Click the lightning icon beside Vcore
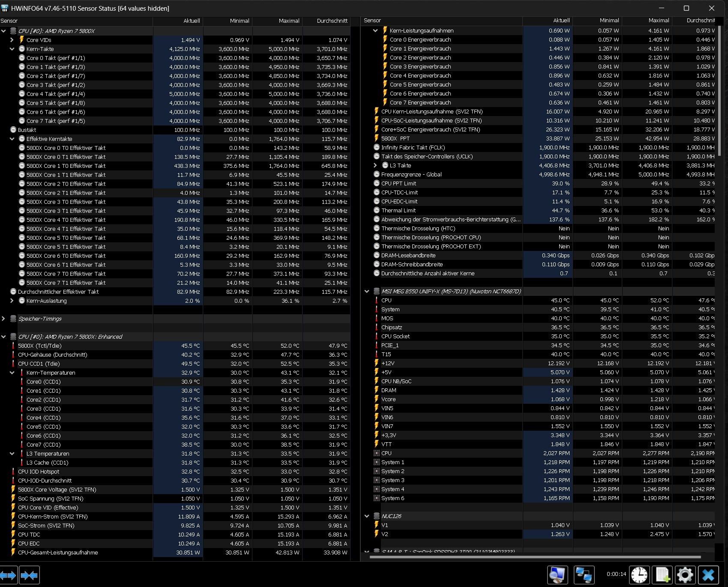The height and width of the screenshot is (587, 728). (377, 399)
